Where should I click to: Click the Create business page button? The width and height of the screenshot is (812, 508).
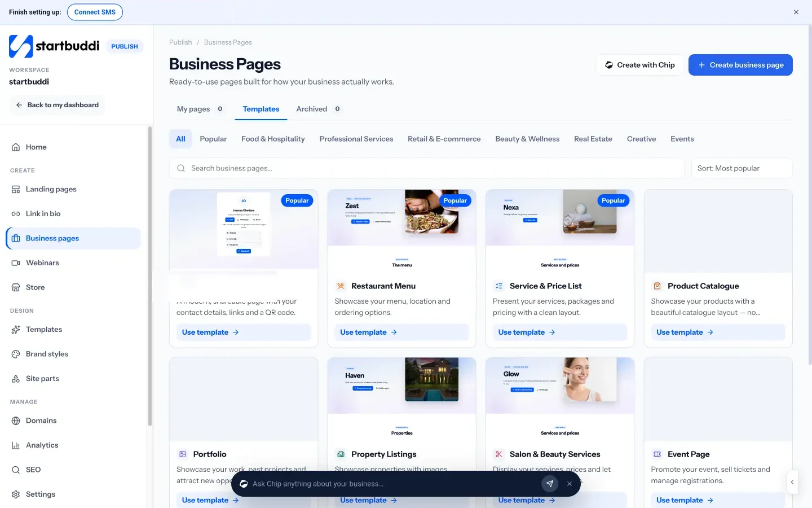(x=740, y=65)
